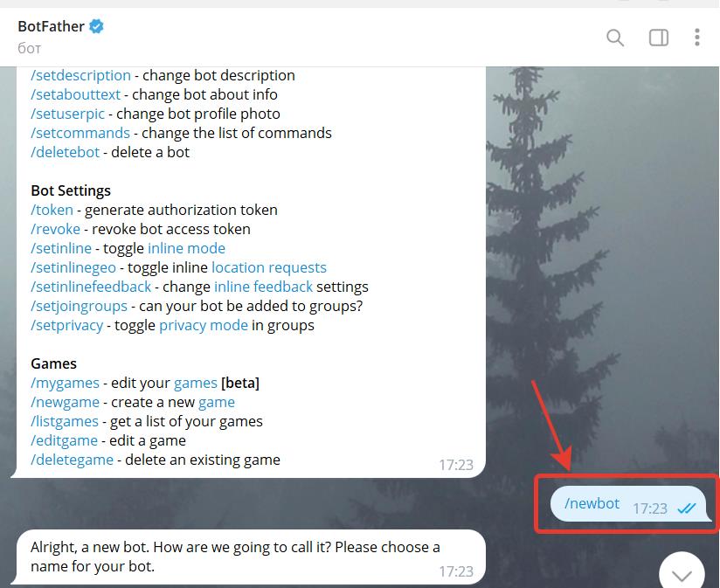Click the /token command link
The width and height of the screenshot is (720, 588).
coord(52,210)
